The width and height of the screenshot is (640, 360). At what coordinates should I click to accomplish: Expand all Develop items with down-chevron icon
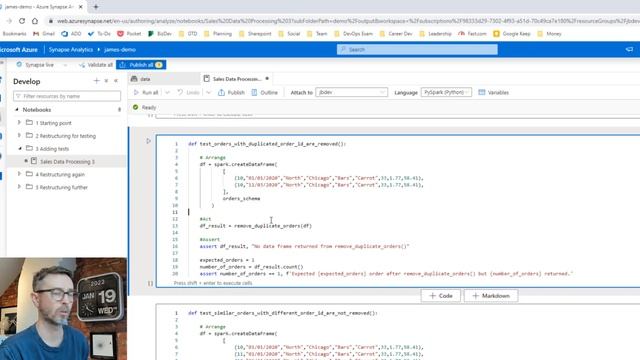pyautogui.click(x=106, y=81)
